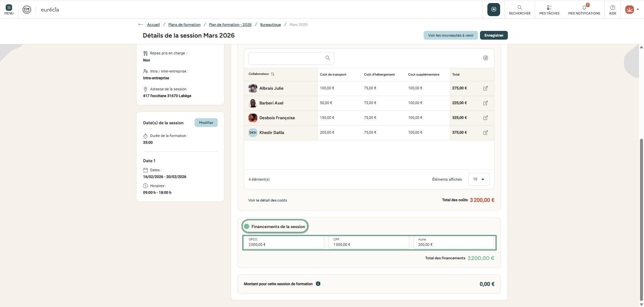Edit costs for Albrais Julie
The height and width of the screenshot is (307, 644).
click(485, 88)
